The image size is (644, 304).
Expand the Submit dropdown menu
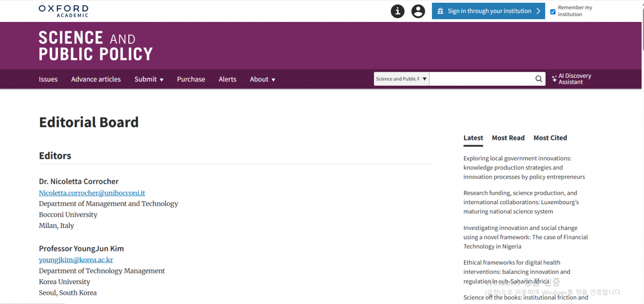coord(149,79)
